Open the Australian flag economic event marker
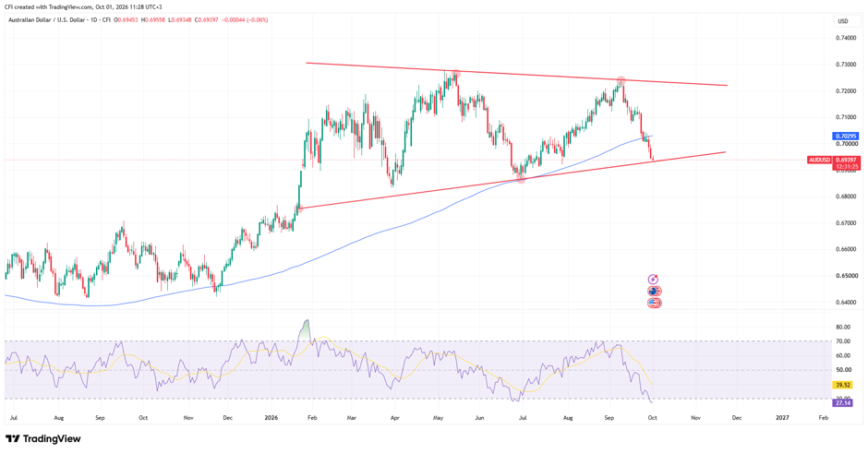 (x=655, y=291)
